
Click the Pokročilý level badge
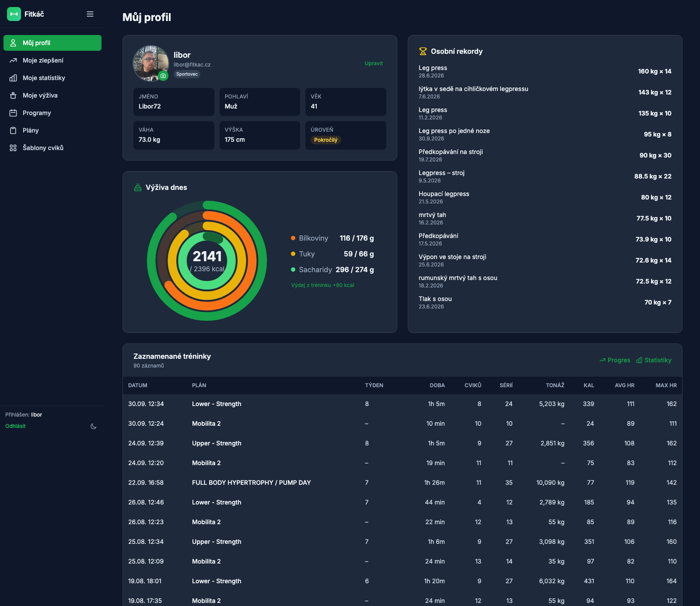[326, 140]
